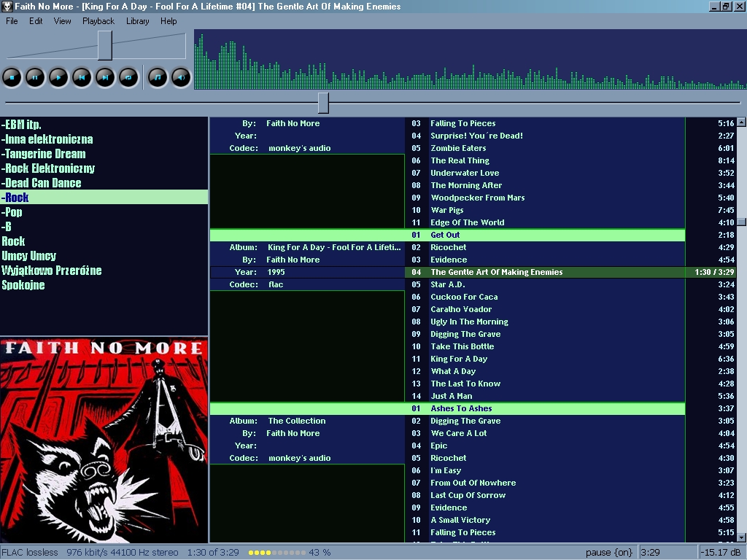Viewport: 747px width, 560px height.
Task: Click the playlist scrollbar thumb
Action: pyautogui.click(x=741, y=222)
